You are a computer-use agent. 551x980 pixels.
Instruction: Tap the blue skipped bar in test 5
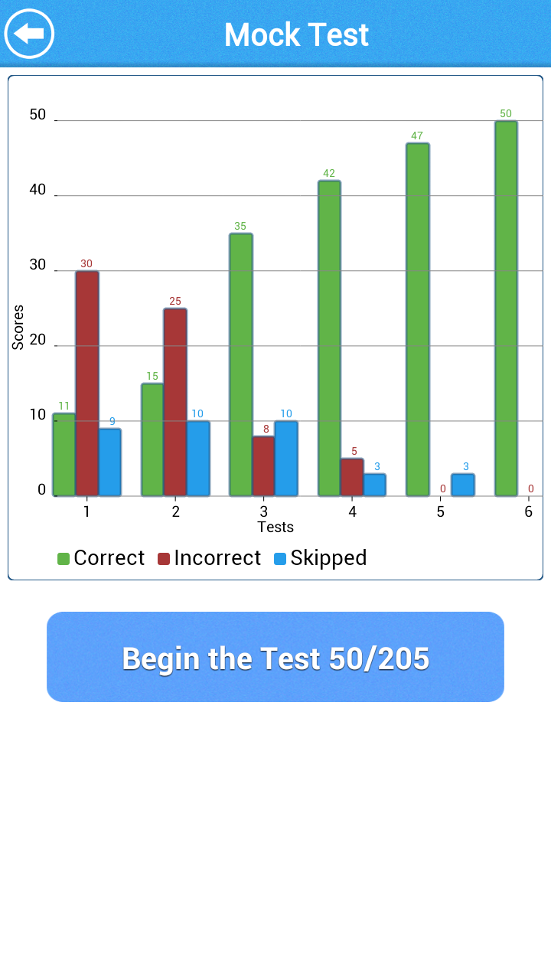coord(462,485)
